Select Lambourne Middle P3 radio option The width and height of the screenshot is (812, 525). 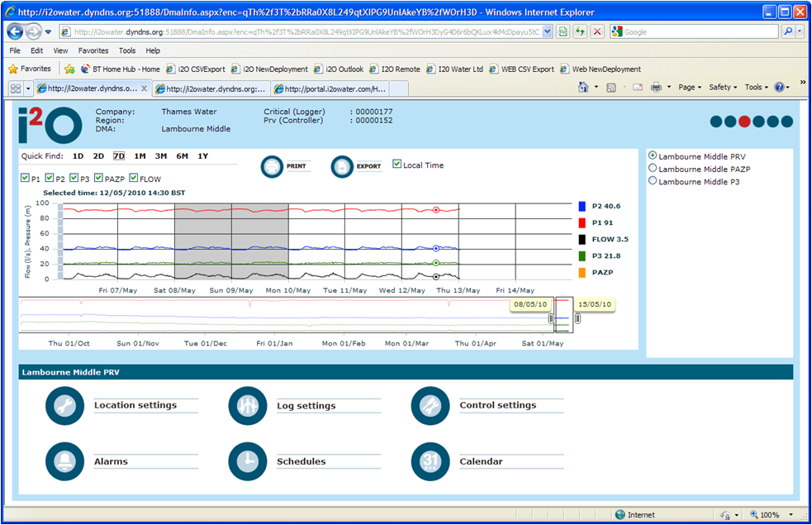(x=653, y=181)
